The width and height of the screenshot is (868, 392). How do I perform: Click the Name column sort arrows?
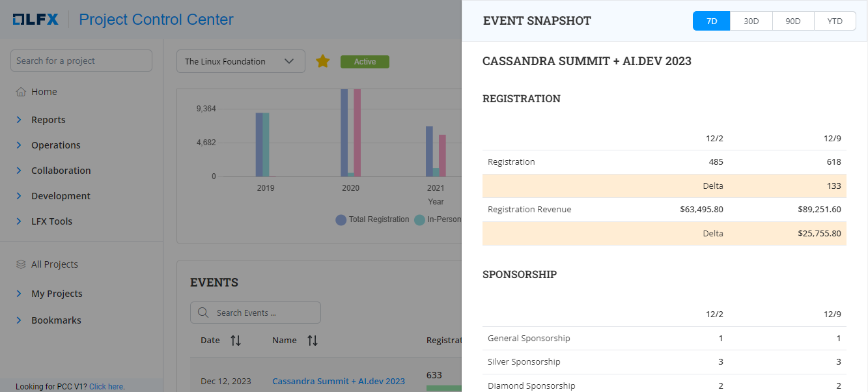point(313,341)
